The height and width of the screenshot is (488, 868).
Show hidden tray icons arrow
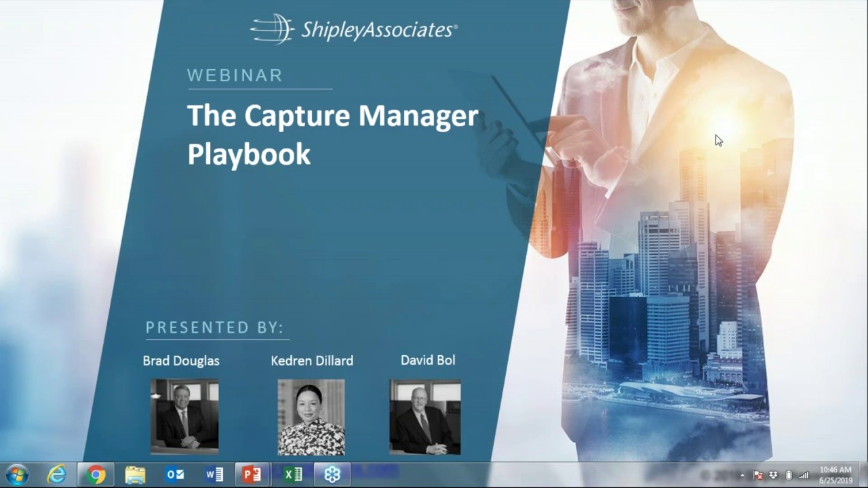(742, 475)
